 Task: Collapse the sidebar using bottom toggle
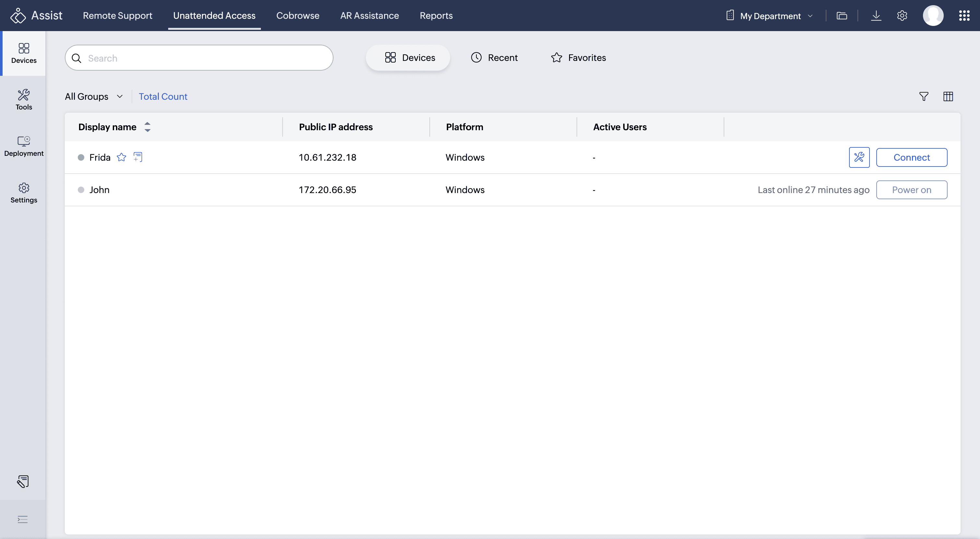point(23,519)
